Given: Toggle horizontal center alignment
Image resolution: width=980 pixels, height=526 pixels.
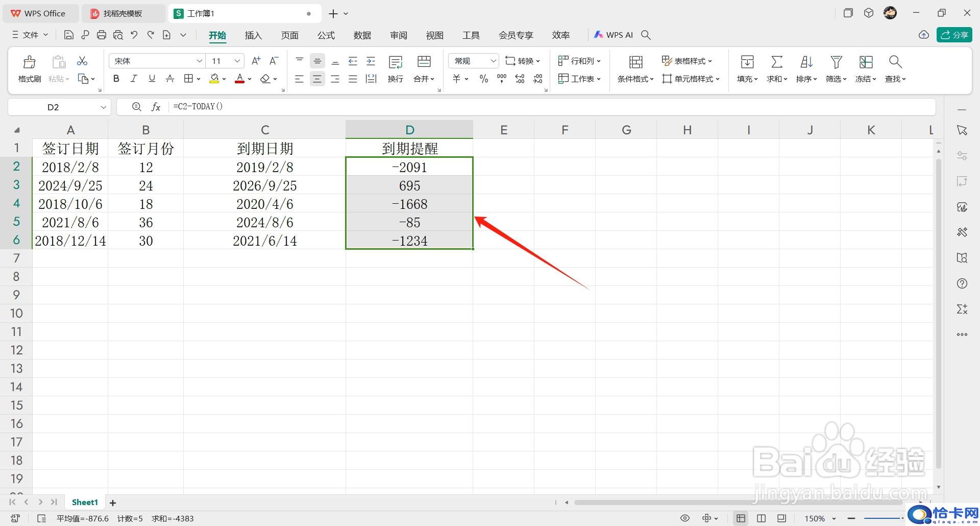Looking at the screenshot, I should [317, 79].
